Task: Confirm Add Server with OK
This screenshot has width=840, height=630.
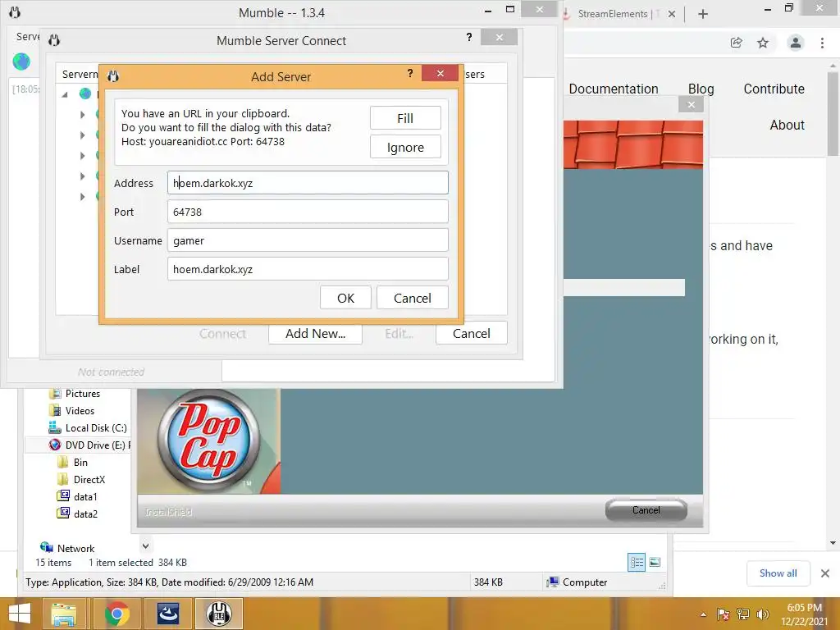Action: 345,298
